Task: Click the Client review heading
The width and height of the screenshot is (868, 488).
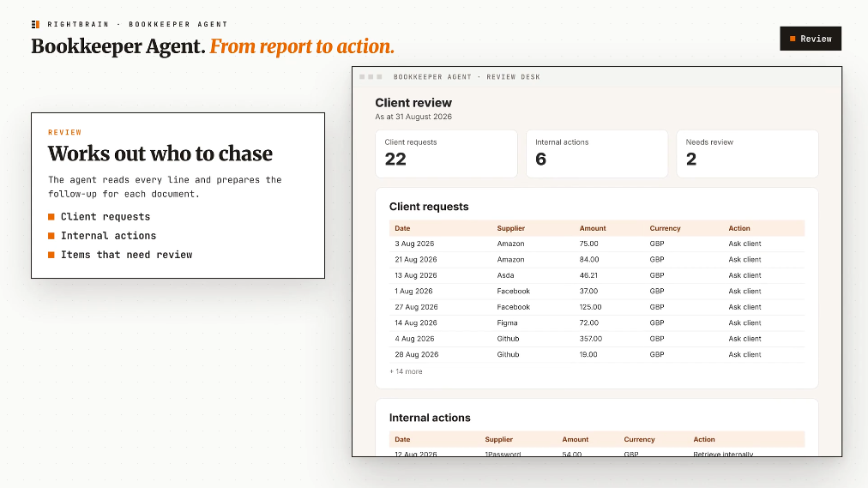Action: coord(413,103)
